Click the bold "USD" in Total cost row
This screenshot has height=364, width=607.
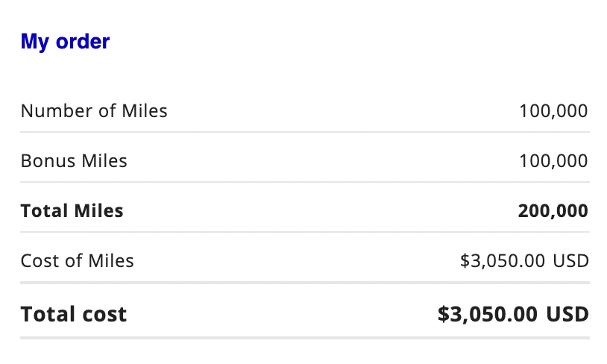click(567, 314)
